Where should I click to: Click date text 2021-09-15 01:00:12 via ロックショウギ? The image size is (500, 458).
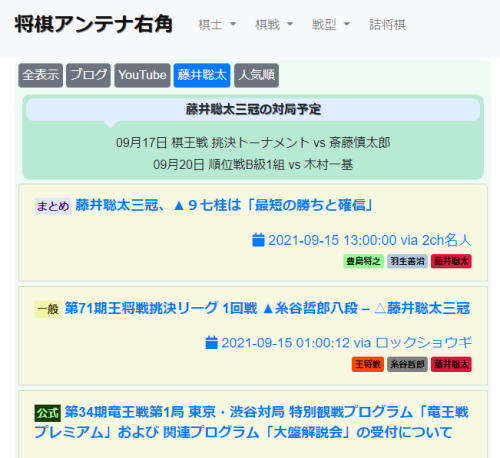(347, 343)
